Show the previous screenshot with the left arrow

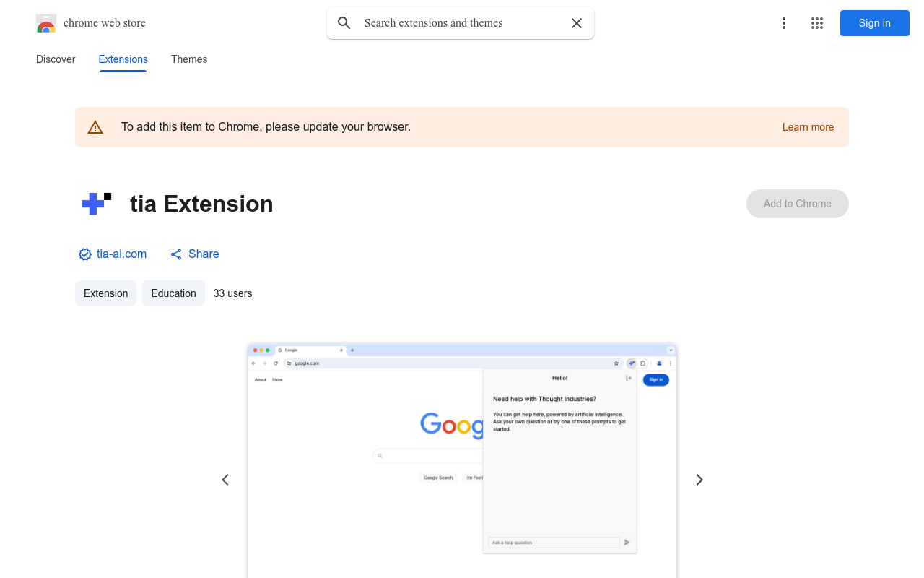[225, 480]
